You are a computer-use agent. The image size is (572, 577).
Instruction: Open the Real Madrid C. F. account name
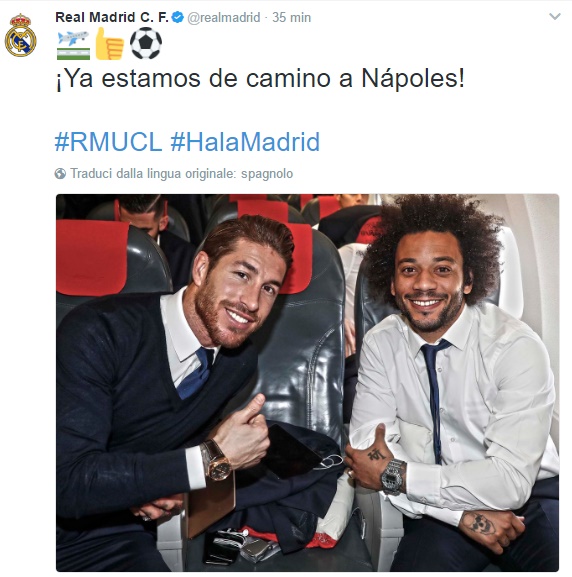pos(112,17)
